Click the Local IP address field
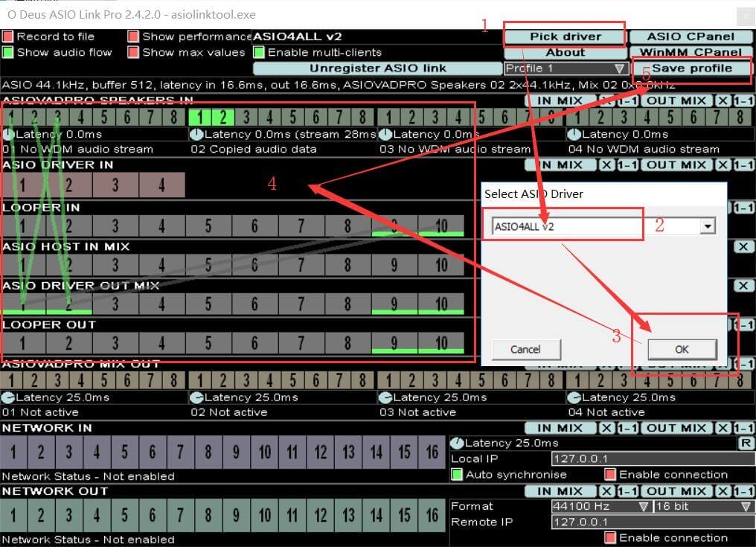The image size is (756, 547). coord(652,459)
